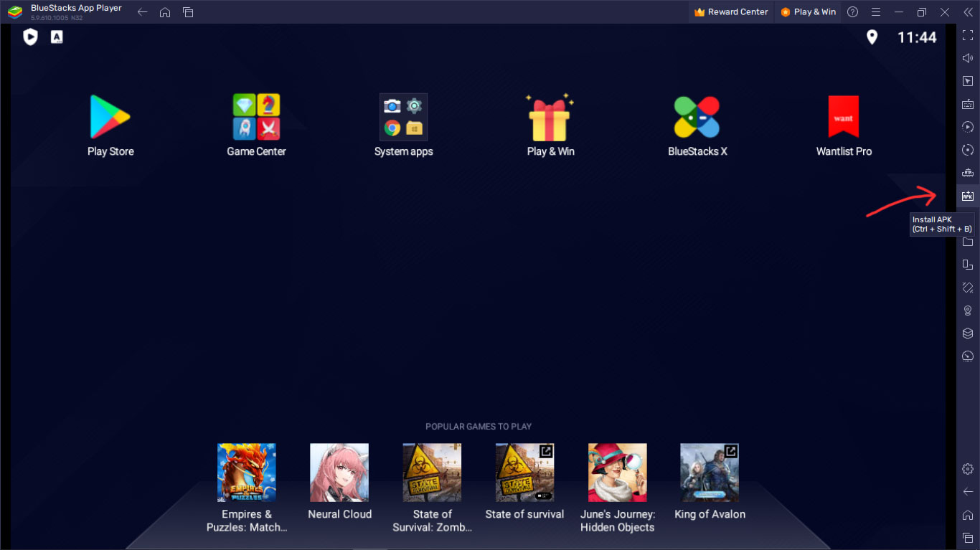Open Empires & Puzzles game thumbnail

[247, 473]
